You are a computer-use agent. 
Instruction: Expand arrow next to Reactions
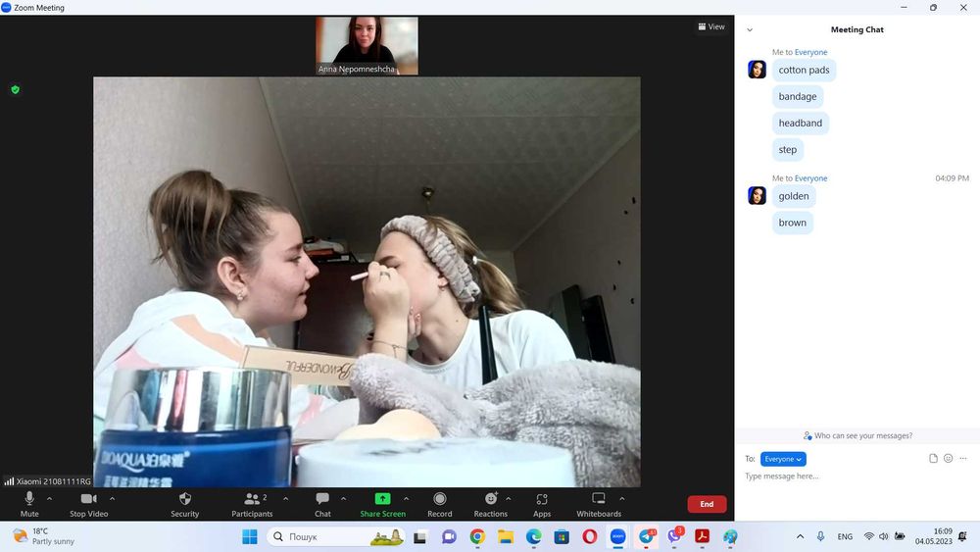[x=508, y=499]
